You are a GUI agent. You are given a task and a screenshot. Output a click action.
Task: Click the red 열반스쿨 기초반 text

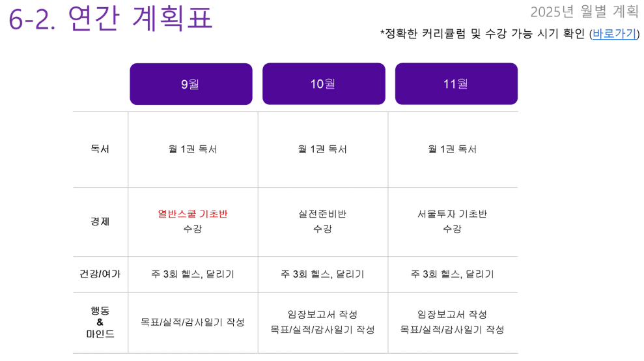(x=193, y=214)
